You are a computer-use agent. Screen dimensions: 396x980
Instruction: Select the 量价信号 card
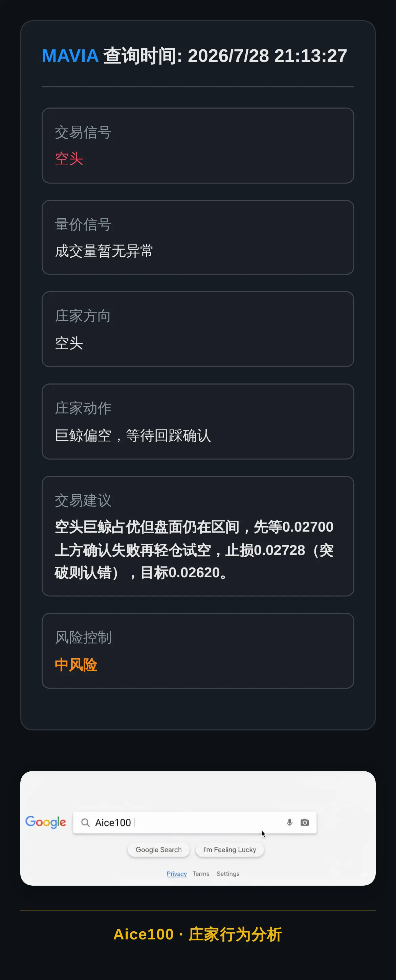198,237
